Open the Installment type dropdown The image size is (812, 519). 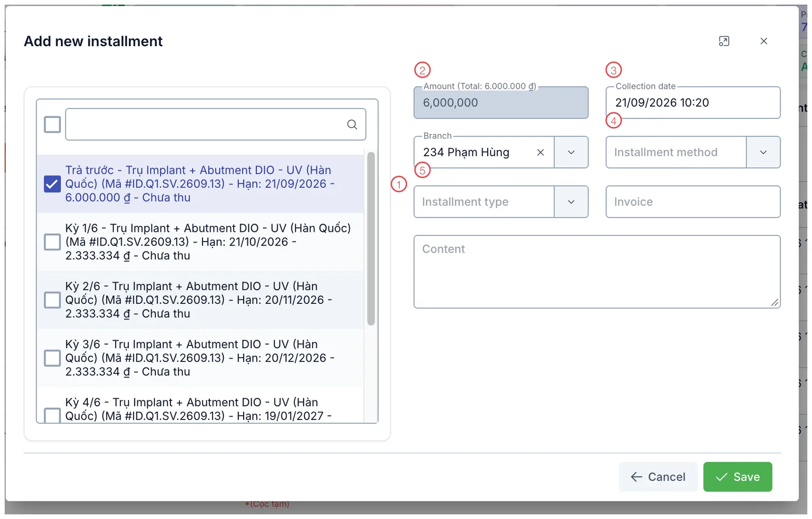571,202
